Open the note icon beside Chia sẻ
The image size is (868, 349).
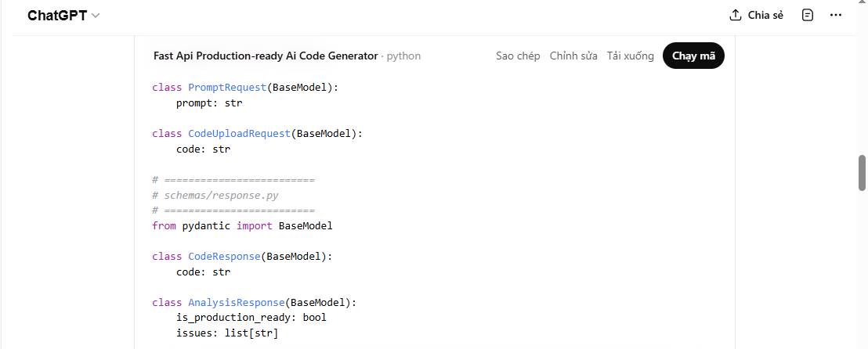pos(808,15)
